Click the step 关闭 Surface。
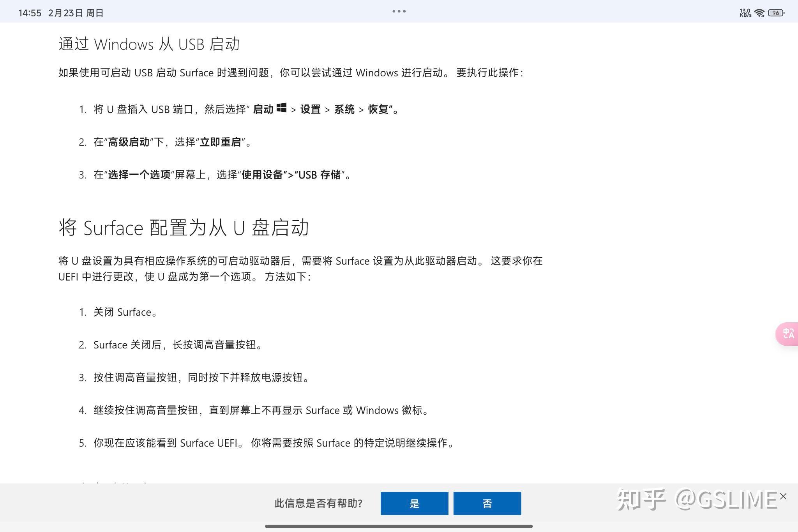Viewport: 798px width, 532px height. pyautogui.click(x=125, y=312)
